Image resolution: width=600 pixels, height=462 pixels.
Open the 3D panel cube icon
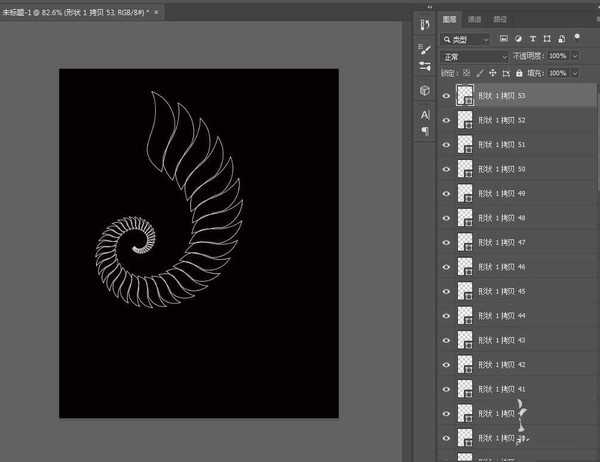[x=425, y=90]
